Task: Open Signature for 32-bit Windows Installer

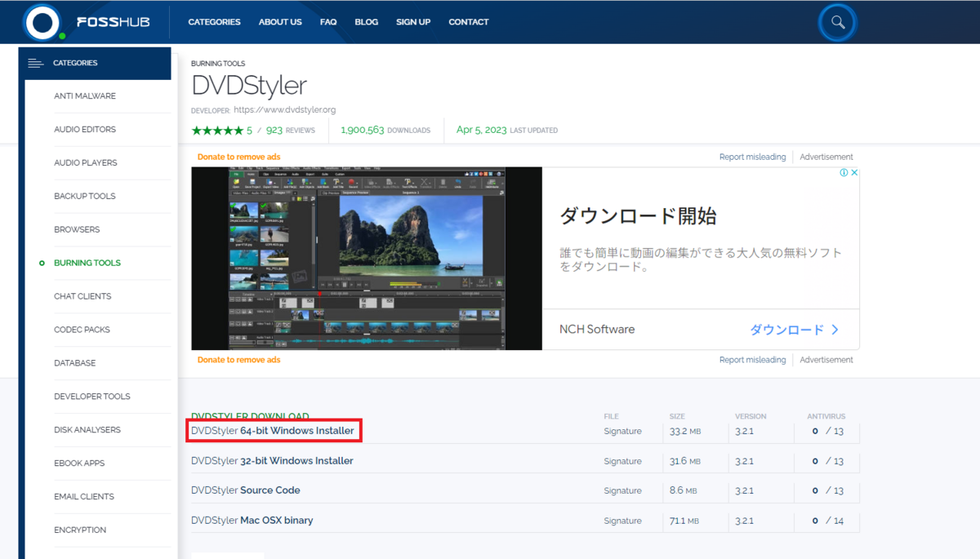Action: tap(622, 461)
